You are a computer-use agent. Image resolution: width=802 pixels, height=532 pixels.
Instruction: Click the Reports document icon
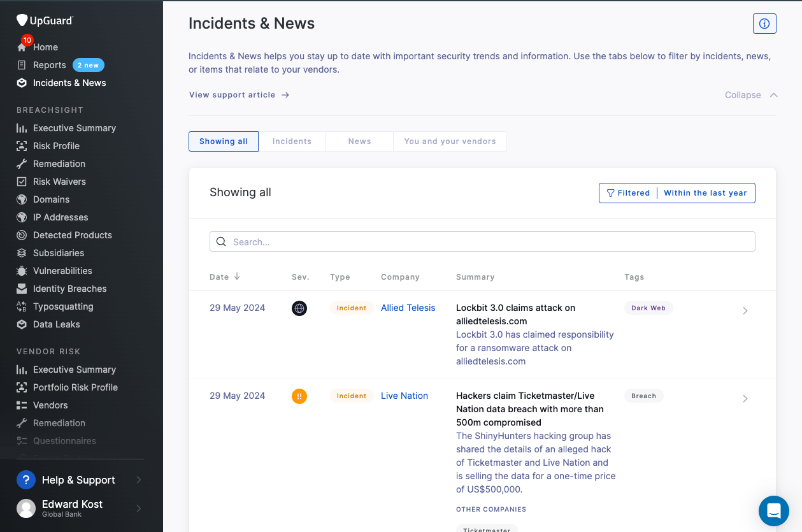coord(22,65)
